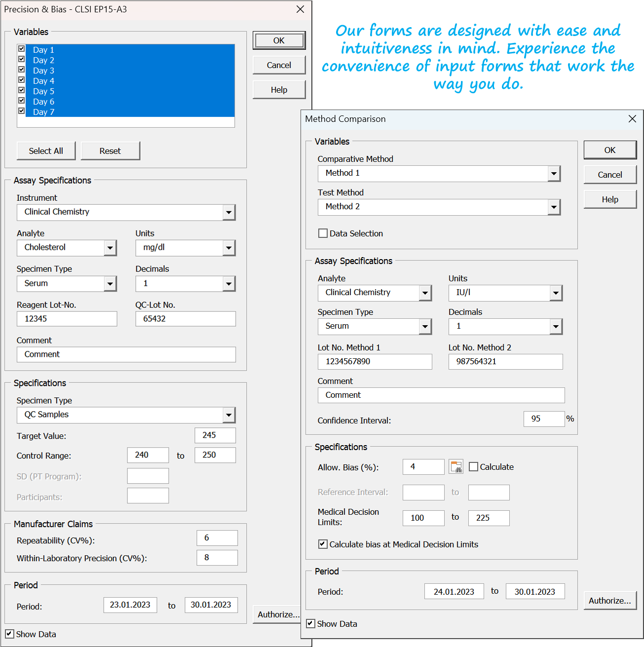Toggle Show Data in Method Comparison dialog

click(311, 624)
